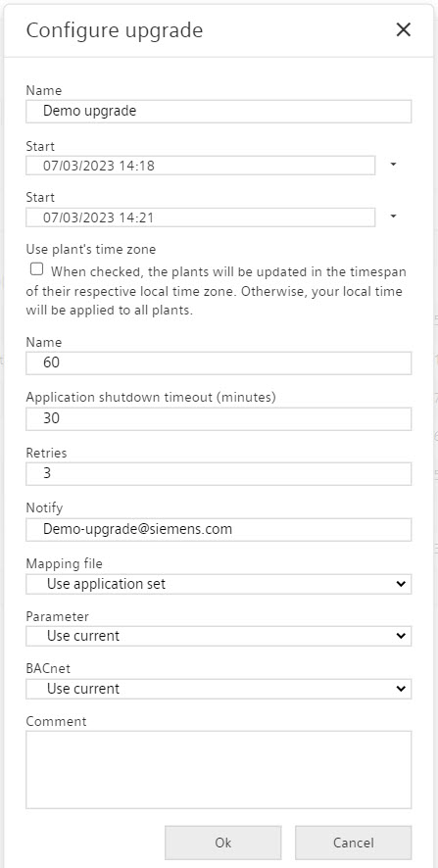The width and height of the screenshot is (438, 868).
Task: Focus the Name field containing Demo upgrade
Action: click(x=219, y=112)
